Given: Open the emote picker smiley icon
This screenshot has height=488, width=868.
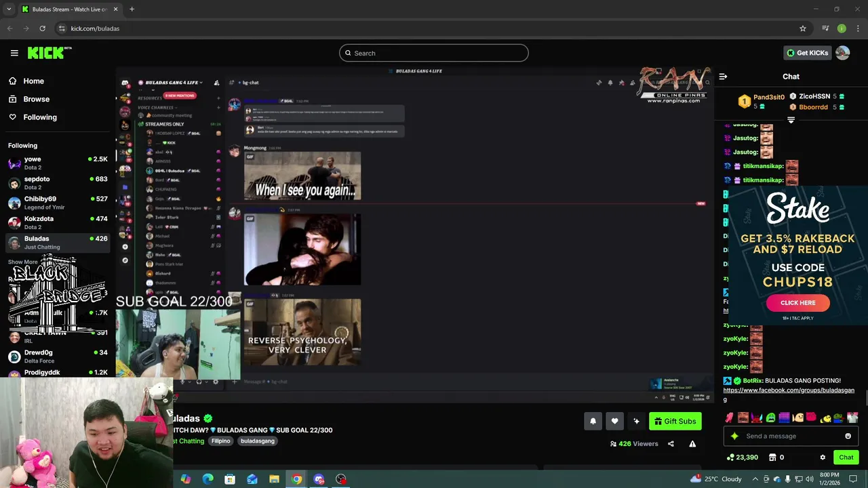Looking at the screenshot, I should point(848,436).
